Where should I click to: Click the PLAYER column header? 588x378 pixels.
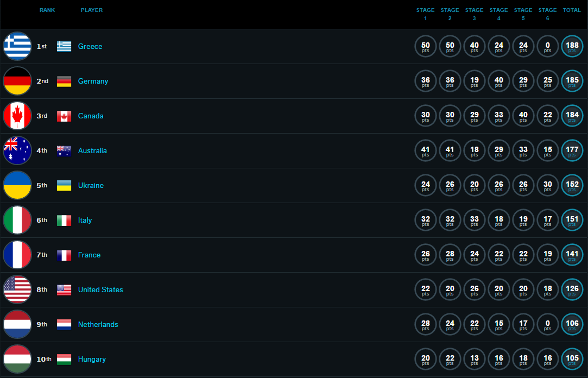(x=92, y=10)
